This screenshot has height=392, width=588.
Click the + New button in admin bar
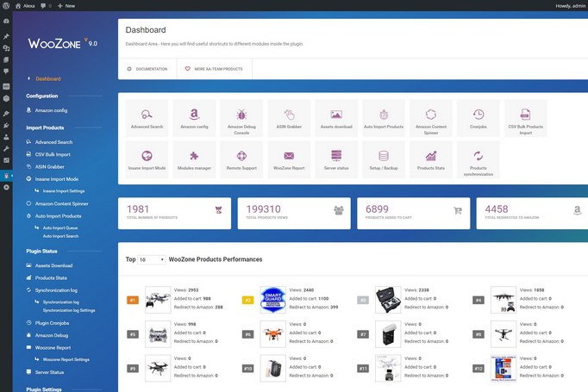[66, 6]
